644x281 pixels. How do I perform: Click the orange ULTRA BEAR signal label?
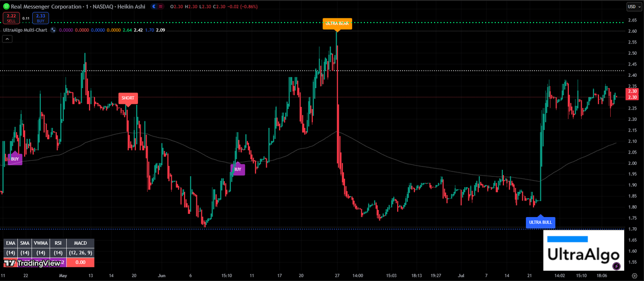pyautogui.click(x=337, y=24)
